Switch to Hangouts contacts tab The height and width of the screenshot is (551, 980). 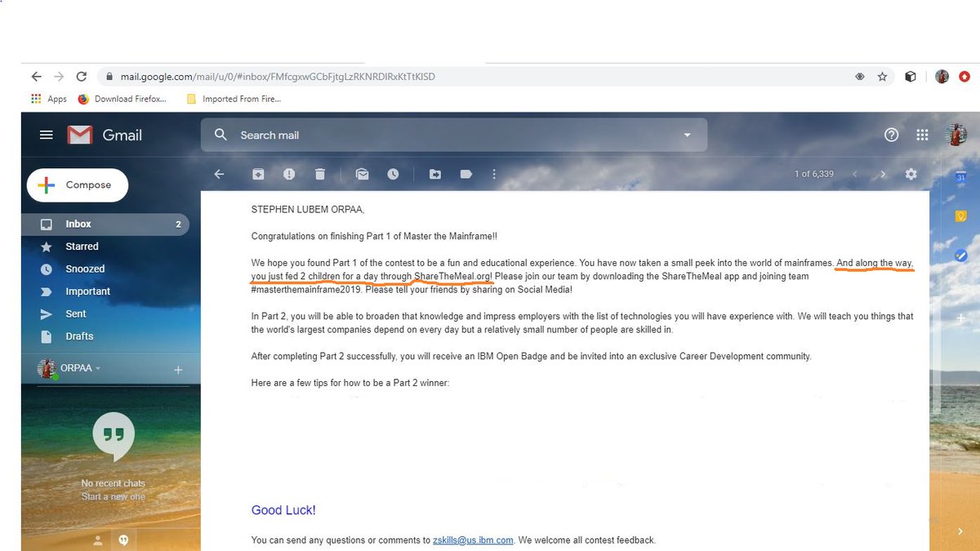click(x=99, y=540)
